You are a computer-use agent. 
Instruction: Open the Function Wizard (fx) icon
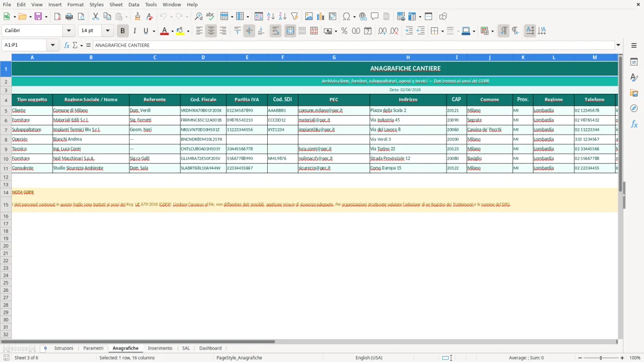point(67,46)
